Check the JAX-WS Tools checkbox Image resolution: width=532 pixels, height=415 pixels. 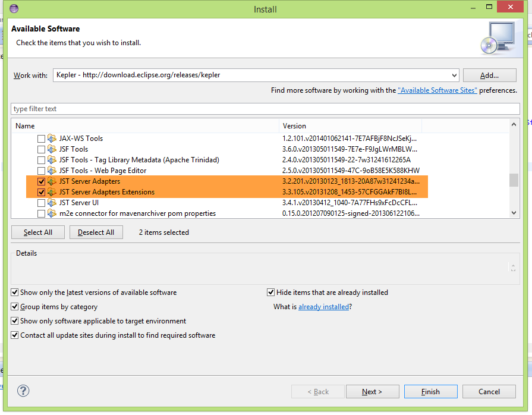pos(41,139)
